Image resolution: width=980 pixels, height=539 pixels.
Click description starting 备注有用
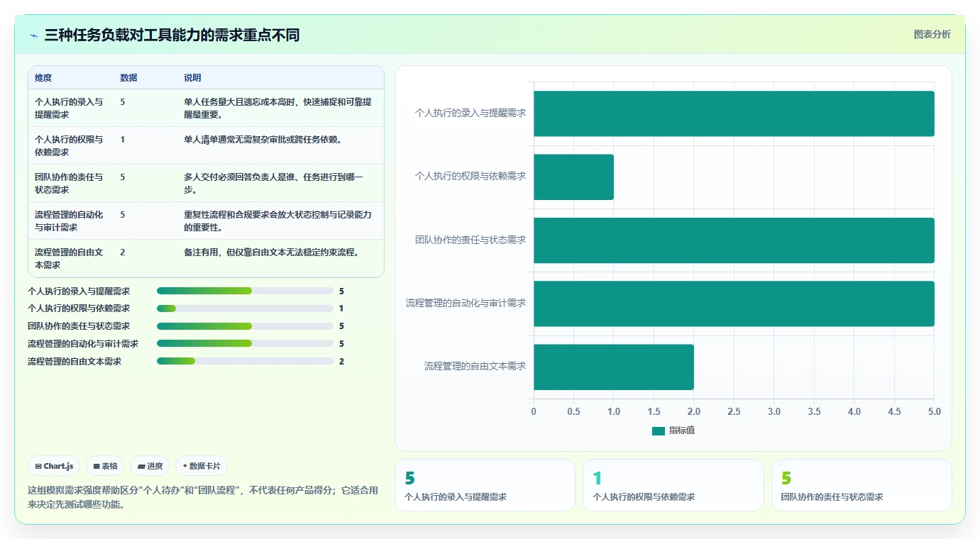point(272,252)
